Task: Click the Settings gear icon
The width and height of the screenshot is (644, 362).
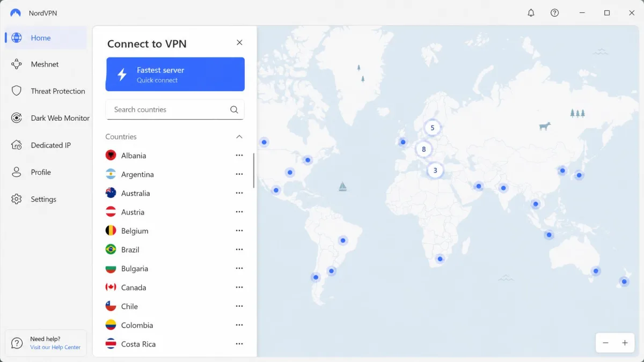Action: (17, 199)
